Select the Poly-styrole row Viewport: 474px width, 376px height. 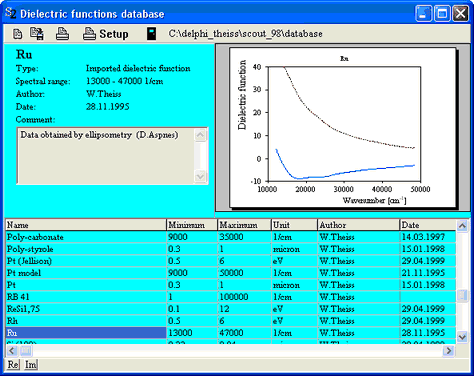pyautogui.click(x=231, y=249)
